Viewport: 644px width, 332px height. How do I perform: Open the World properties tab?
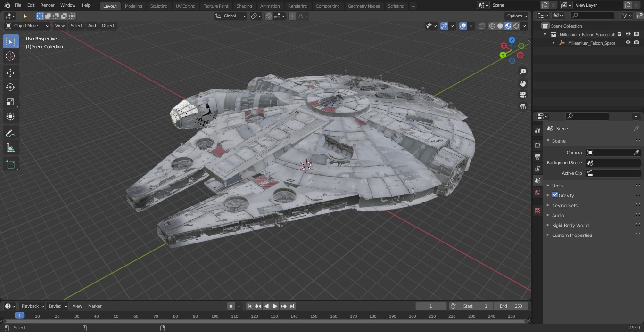[537, 192]
